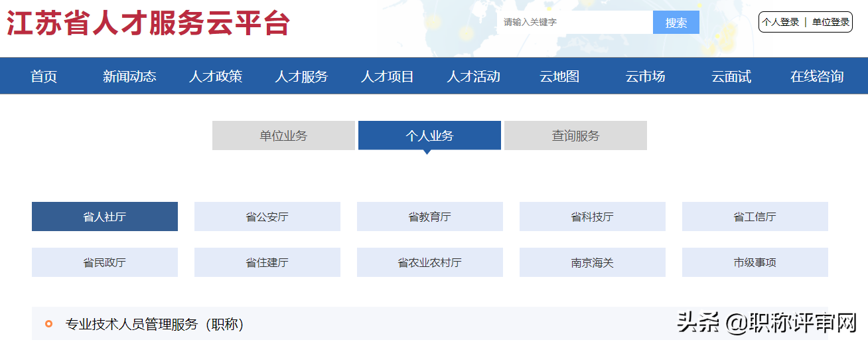The image size is (868, 344).
Task: Select 省人社厅 department button
Action: 105,216
